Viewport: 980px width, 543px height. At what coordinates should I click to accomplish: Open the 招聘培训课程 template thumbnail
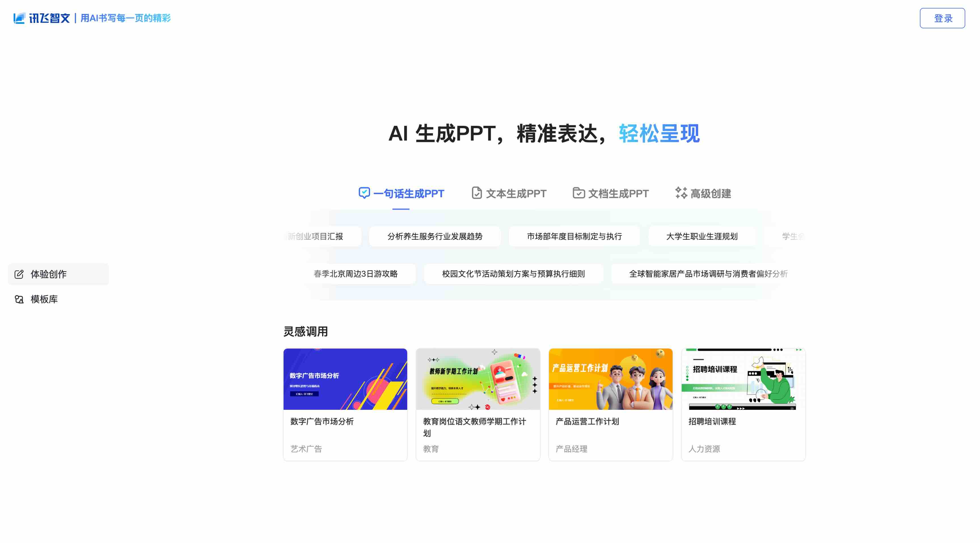[x=744, y=379]
